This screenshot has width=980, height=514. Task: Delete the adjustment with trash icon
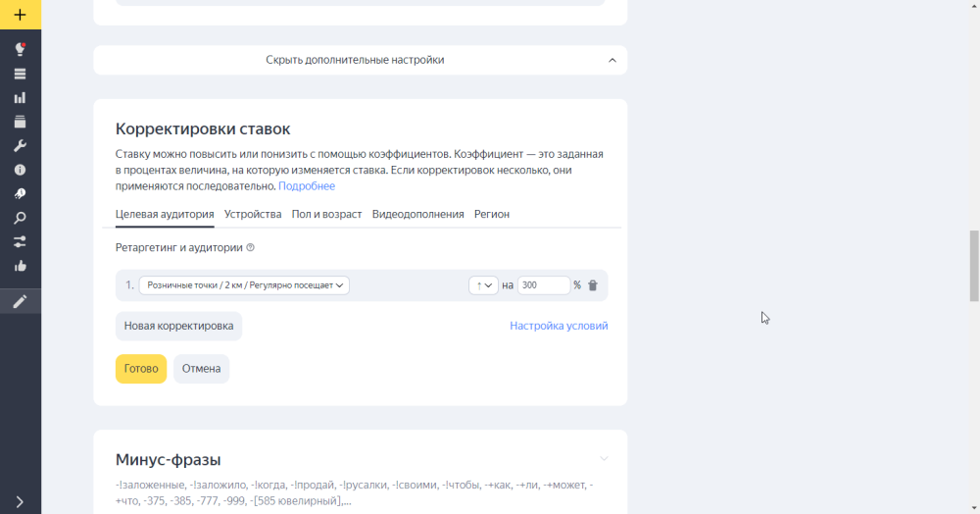tap(592, 285)
